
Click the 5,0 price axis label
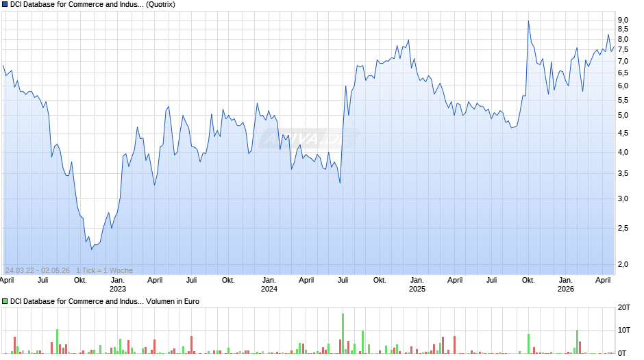point(623,116)
